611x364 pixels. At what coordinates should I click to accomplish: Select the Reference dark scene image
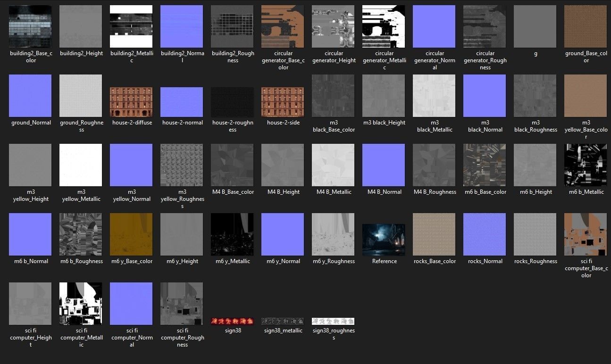point(384,240)
